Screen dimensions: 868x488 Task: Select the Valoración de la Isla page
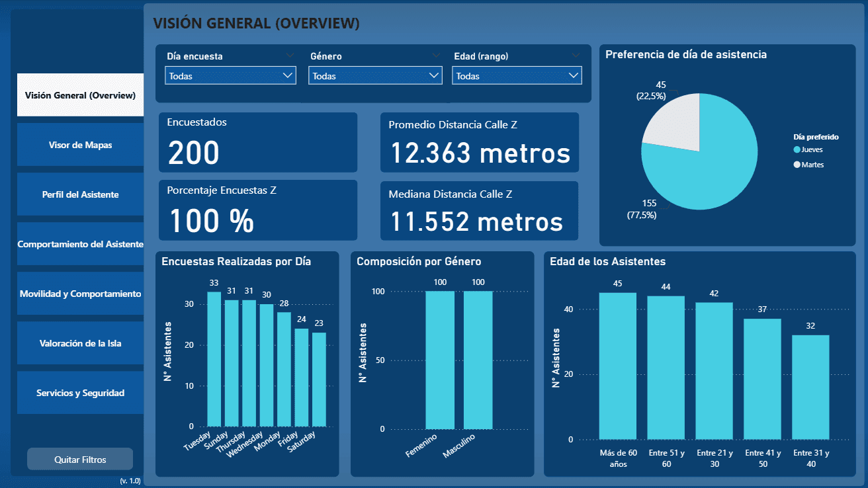click(x=79, y=343)
